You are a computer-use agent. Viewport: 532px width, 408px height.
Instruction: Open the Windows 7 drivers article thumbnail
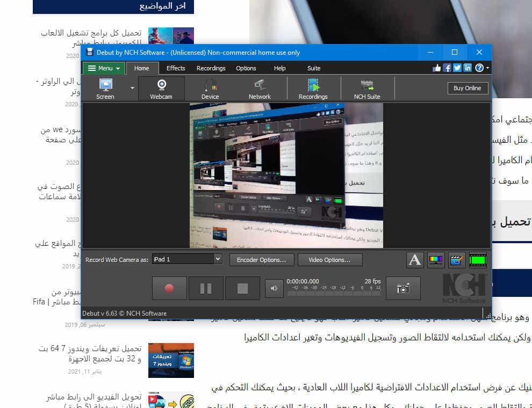click(171, 360)
